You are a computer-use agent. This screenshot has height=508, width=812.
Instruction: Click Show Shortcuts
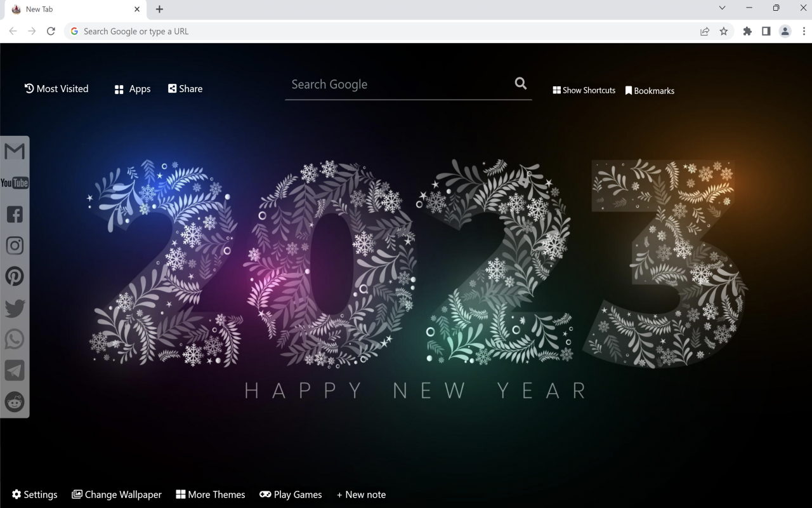[x=584, y=90]
